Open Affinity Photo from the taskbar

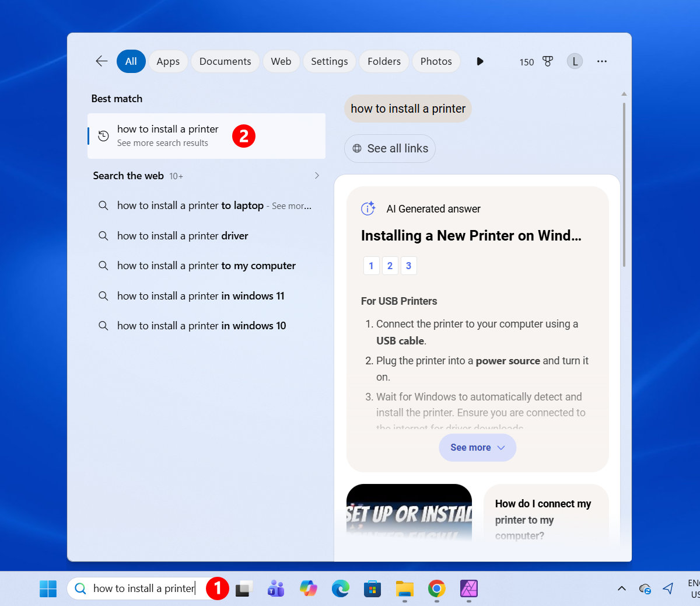tap(469, 588)
